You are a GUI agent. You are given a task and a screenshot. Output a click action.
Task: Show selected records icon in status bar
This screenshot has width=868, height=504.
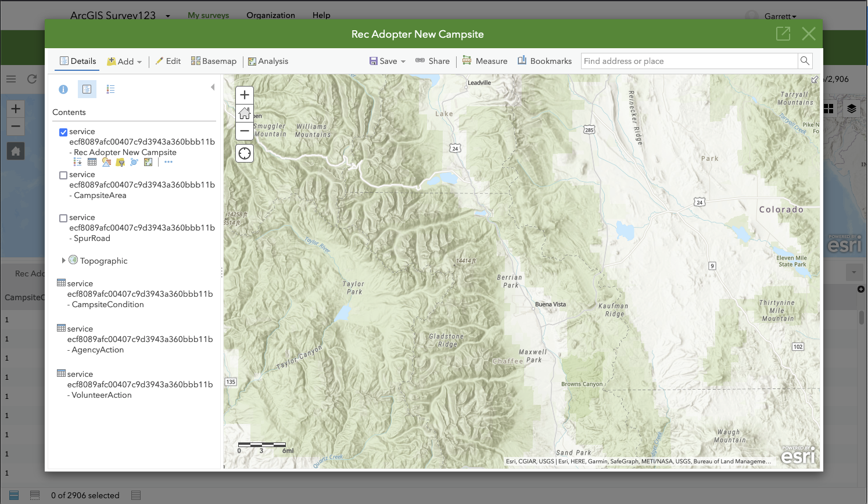(x=35, y=495)
